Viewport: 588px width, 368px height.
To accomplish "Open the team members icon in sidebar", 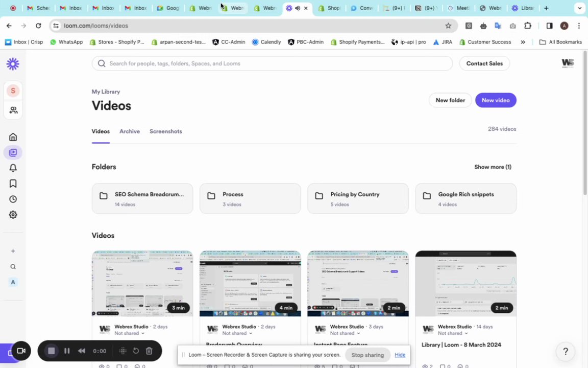I will click(x=13, y=110).
